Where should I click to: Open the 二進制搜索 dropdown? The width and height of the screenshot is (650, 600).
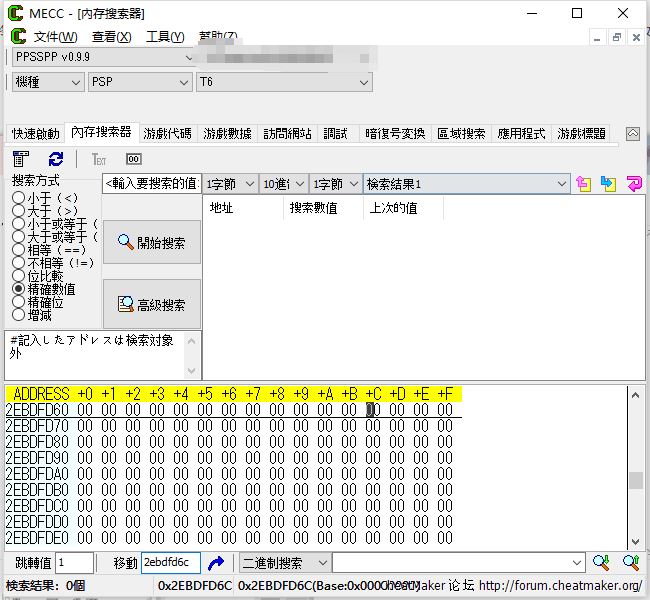pos(321,563)
